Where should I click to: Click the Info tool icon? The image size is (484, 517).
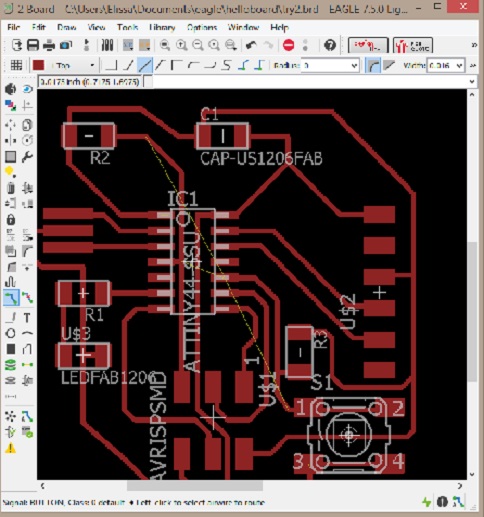coord(10,89)
